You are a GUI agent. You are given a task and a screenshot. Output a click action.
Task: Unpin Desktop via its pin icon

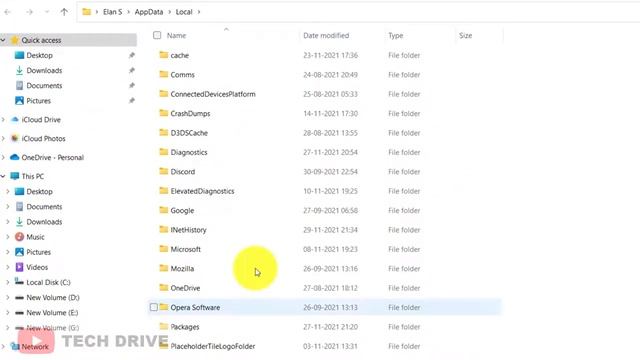click(131, 55)
